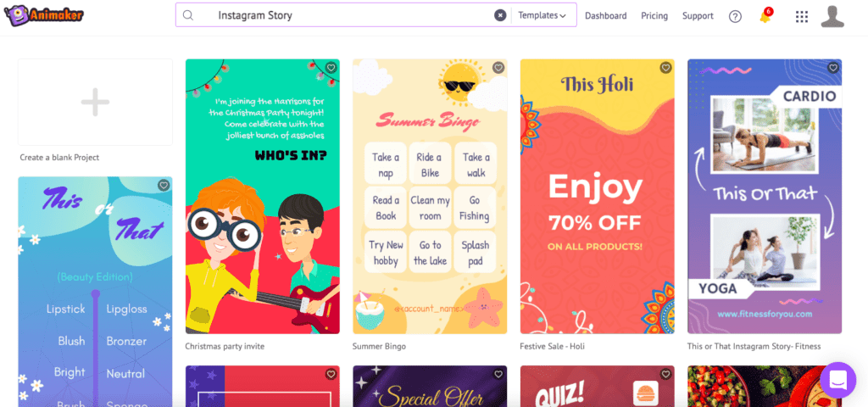868x407 pixels.
Task: Open the apps grid menu
Action: click(x=802, y=16)
